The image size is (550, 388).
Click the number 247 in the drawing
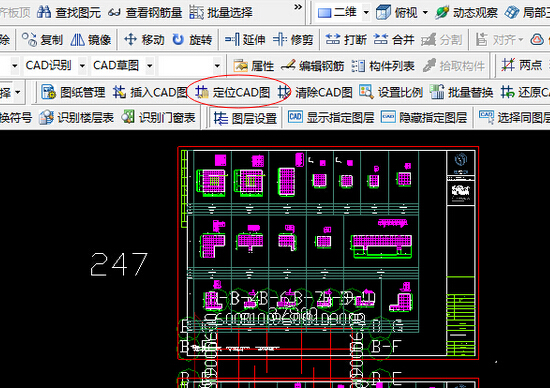tap(119, 264)
